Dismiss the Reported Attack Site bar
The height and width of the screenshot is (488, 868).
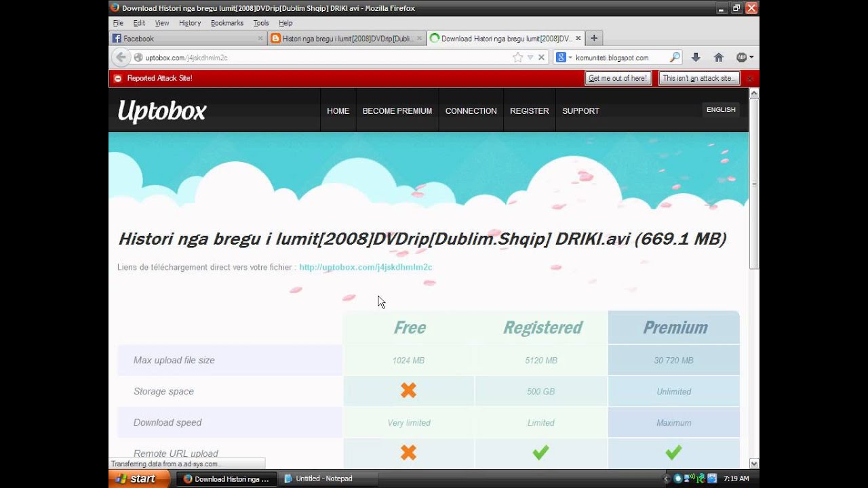pyautogui.click(x=749, y=79)
